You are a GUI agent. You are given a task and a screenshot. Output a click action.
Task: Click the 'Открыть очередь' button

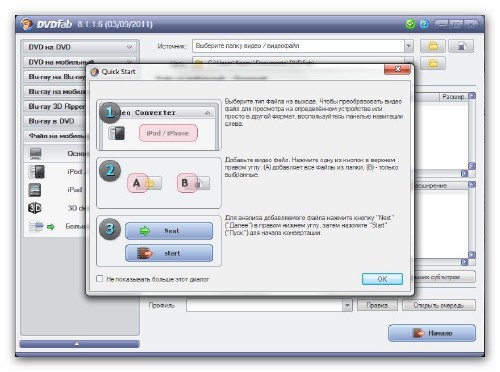[439, 305]
